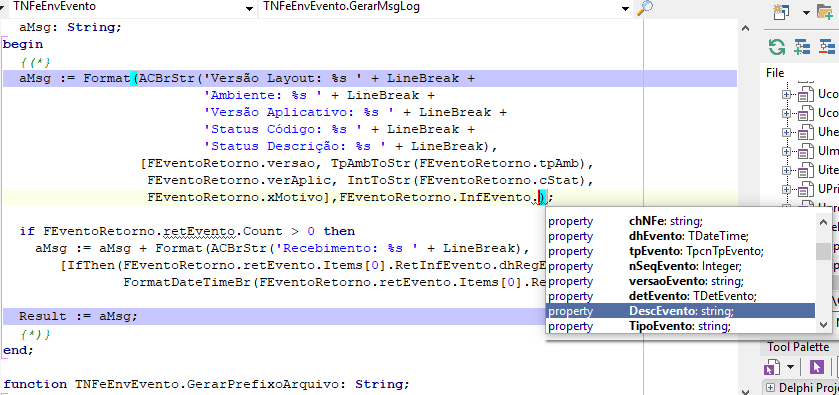Click 'aMsg: String;' declaration

point(71,26)
